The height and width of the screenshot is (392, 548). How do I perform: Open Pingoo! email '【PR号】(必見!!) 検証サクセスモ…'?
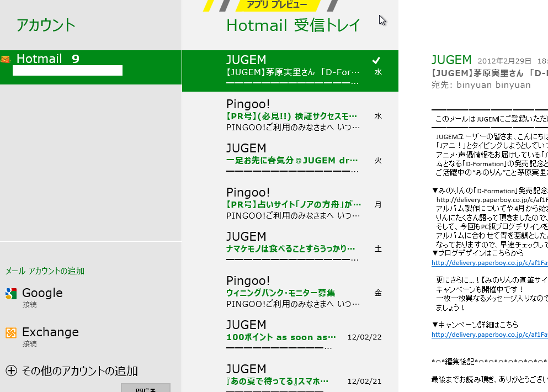290,115
